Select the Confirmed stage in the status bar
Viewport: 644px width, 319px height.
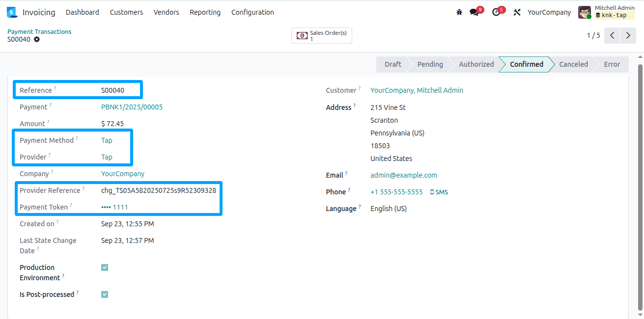coord(526,64)
